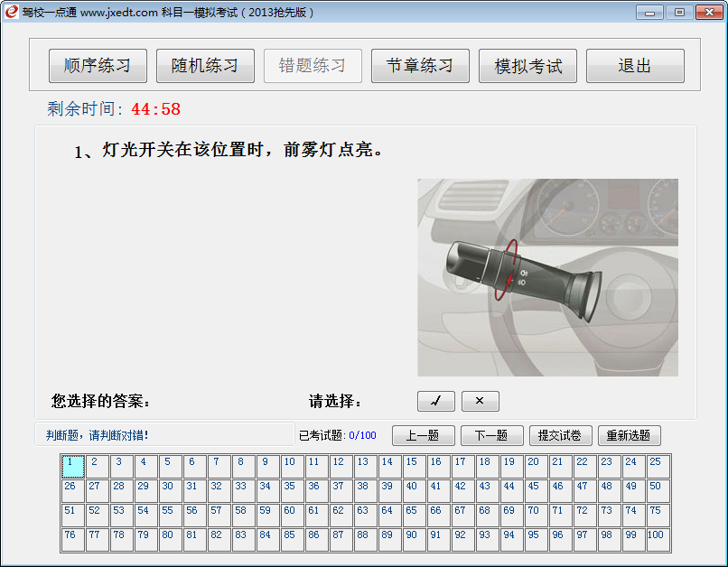Click 重新选题 to reselect questions
Viewport: 728px width, 567px height.
coord(630,435)
